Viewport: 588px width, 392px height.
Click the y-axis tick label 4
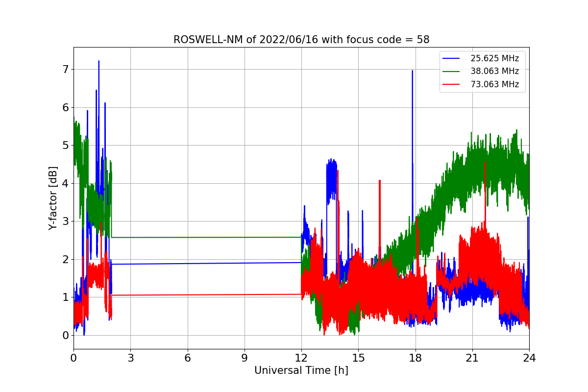pyautogui.click(x=65, y=183)
